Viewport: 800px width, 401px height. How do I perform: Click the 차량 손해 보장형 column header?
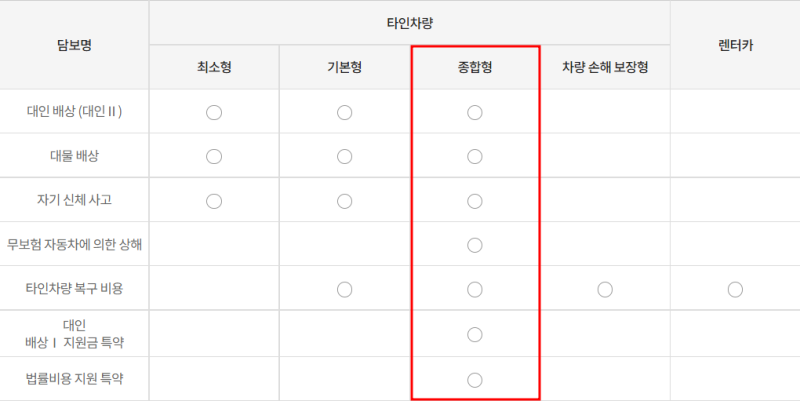pyautogui.click(x=605, y=67)
